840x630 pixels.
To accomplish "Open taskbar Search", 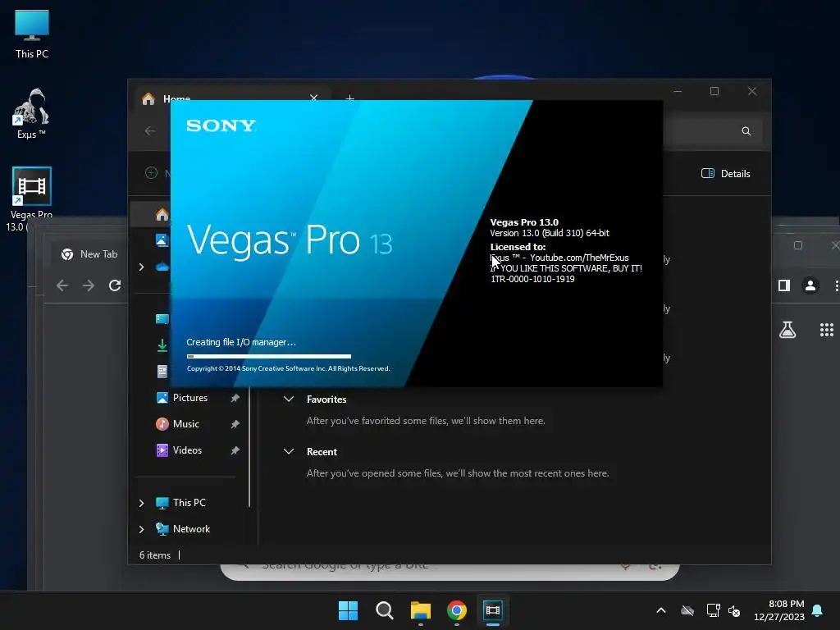I will (384, 610).
